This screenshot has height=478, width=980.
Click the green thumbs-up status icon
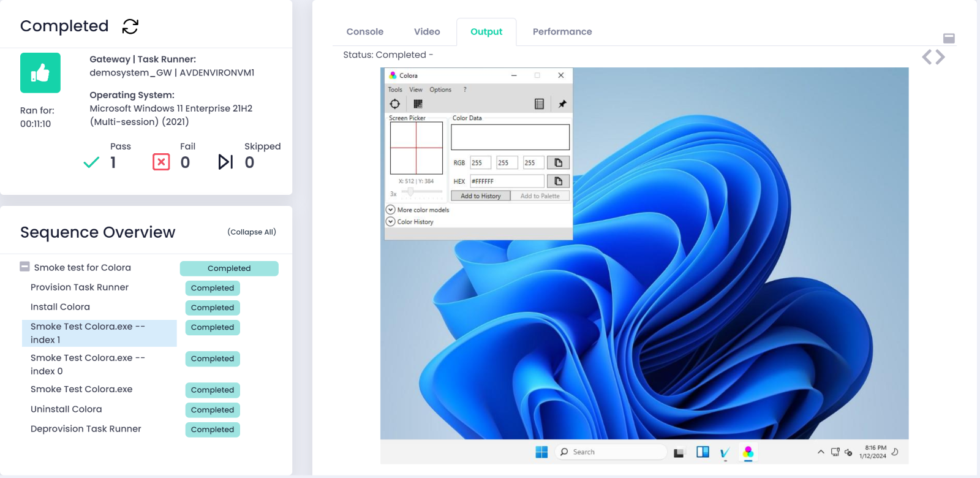tap(40, 73)
